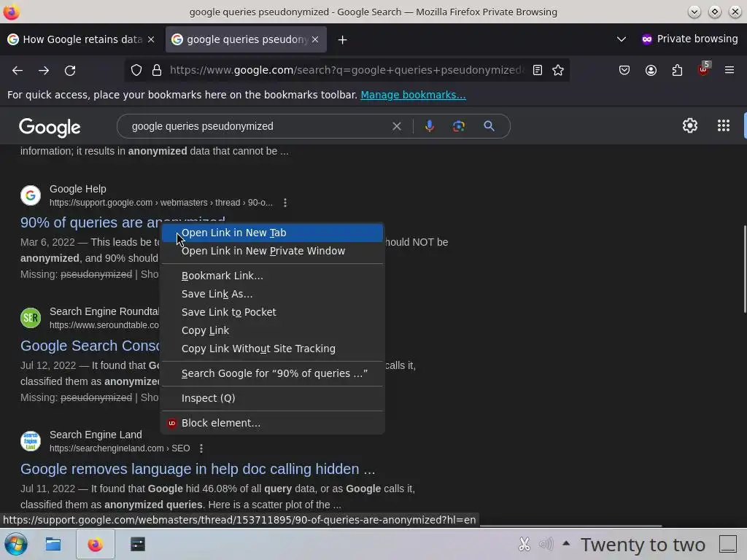Select Block element menu entry

coord(272,423)
